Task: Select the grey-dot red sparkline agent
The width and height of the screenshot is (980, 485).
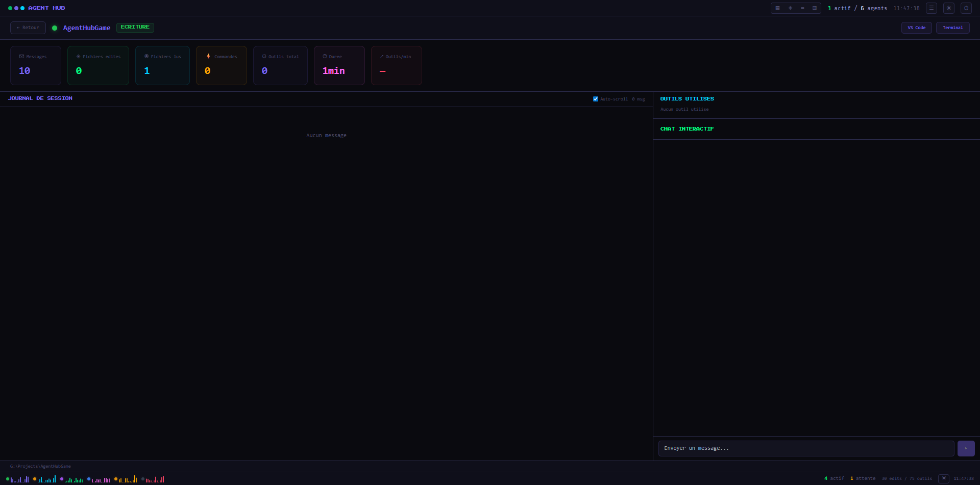Action: (x=153, y=479)
